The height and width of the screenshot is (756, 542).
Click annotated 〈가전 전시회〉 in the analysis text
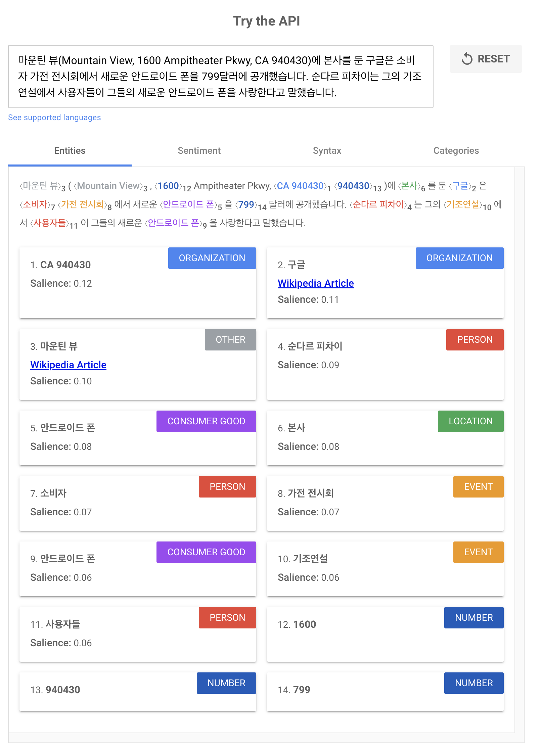[82, 204]
